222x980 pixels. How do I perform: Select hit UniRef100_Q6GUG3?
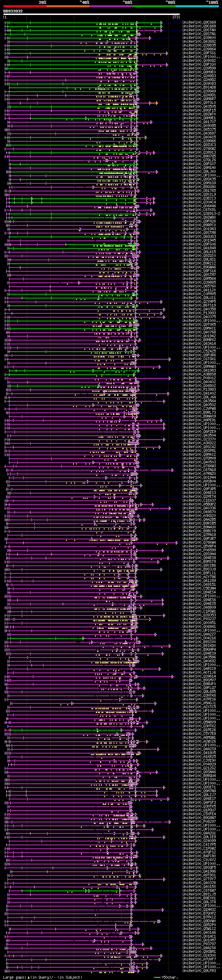pos(199,237)
